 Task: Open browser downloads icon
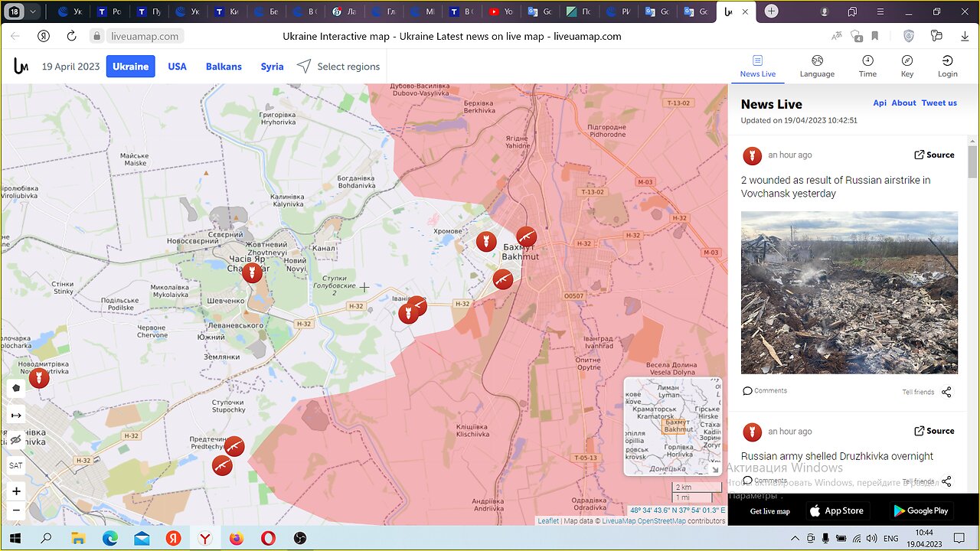[x=965, y=36]
